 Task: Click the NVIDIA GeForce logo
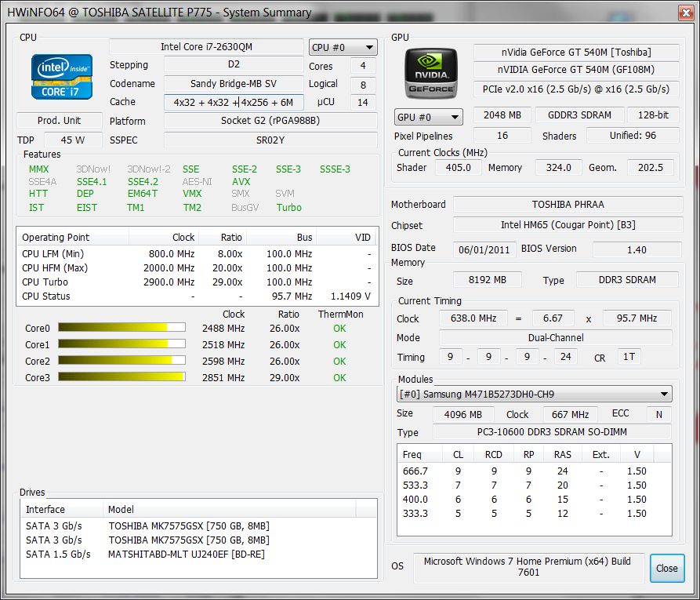[x=431, y=74]
